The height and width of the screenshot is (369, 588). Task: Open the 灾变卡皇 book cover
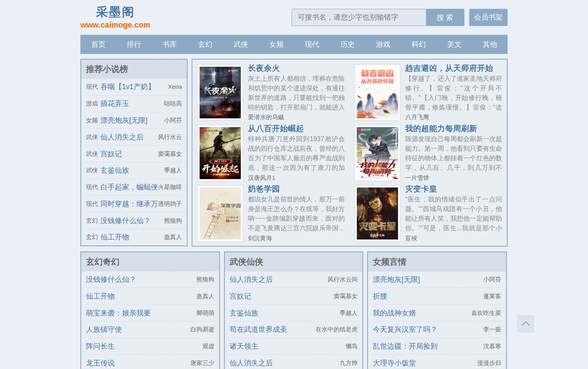click(x=377, y=213)
